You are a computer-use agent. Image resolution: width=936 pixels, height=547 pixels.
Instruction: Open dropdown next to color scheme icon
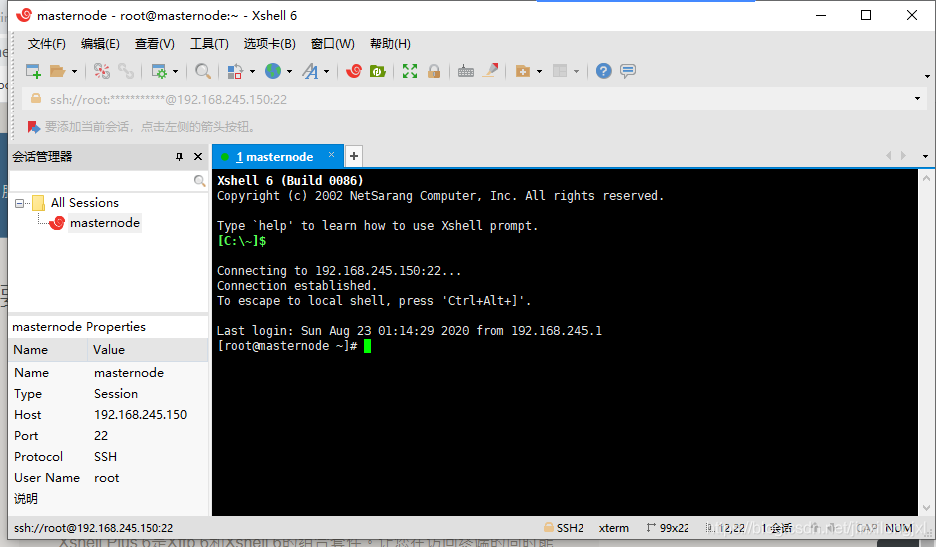(x=253, y=72)
